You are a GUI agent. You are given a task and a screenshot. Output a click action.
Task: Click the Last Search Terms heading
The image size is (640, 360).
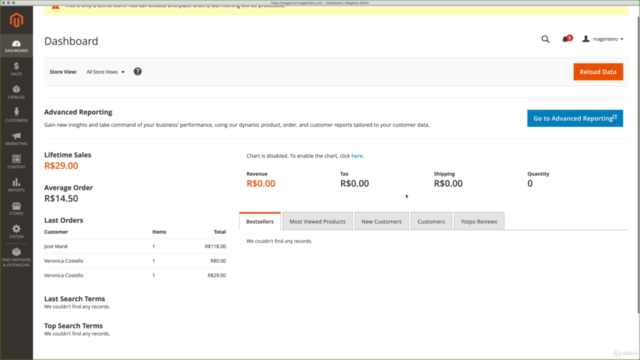(x=74, y=299)
